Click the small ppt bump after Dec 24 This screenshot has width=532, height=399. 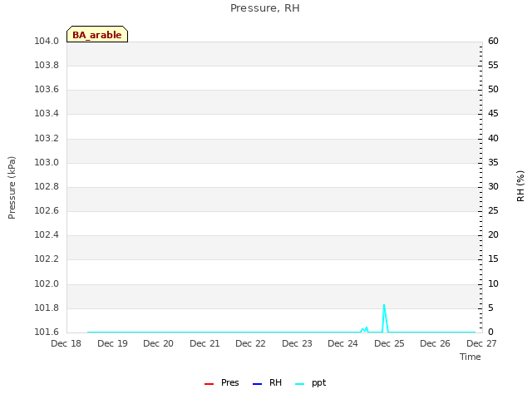click(x=364, y=329)
